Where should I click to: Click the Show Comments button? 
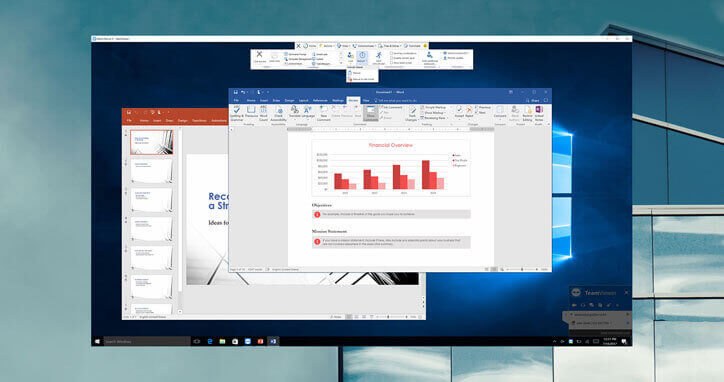(370, 114)
